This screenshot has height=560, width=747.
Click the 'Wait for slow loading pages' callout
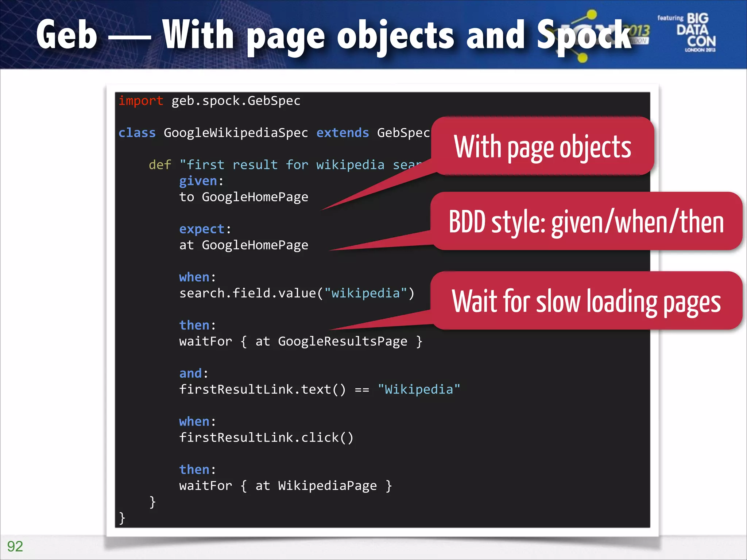click(x=587, y=301)
